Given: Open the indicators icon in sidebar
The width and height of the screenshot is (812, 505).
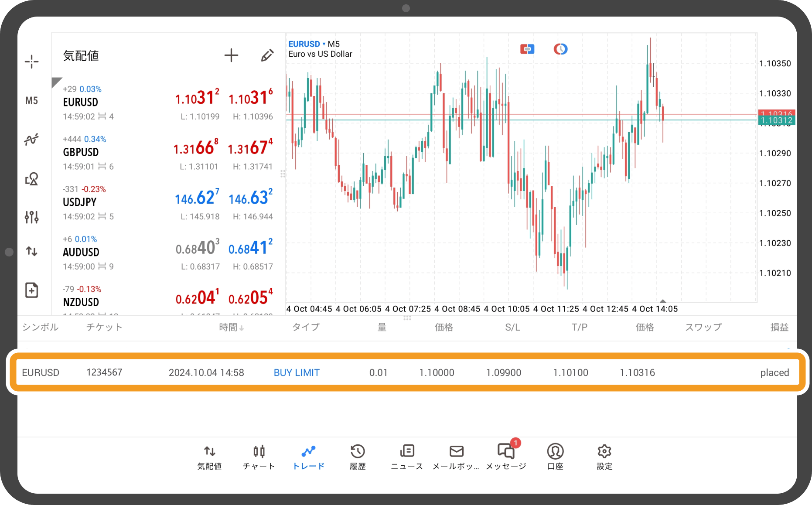Looking at the screenshot, I should point(31,140).
